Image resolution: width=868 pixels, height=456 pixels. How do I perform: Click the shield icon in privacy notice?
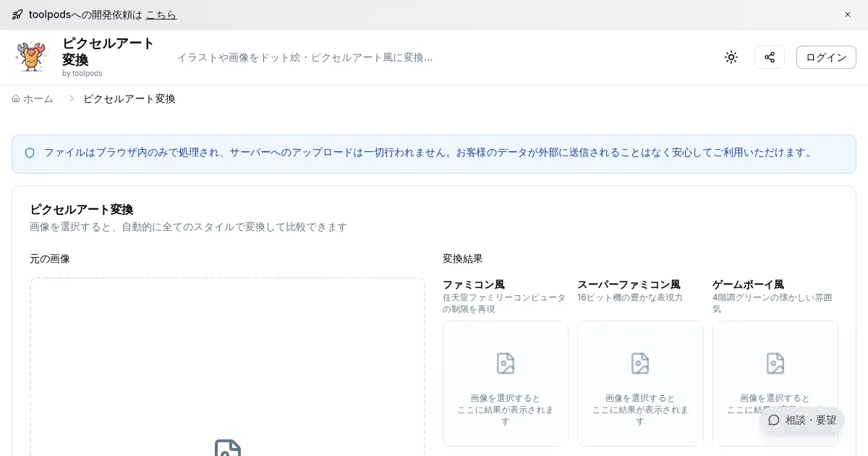pyautogui.click(x=30, y=153)
